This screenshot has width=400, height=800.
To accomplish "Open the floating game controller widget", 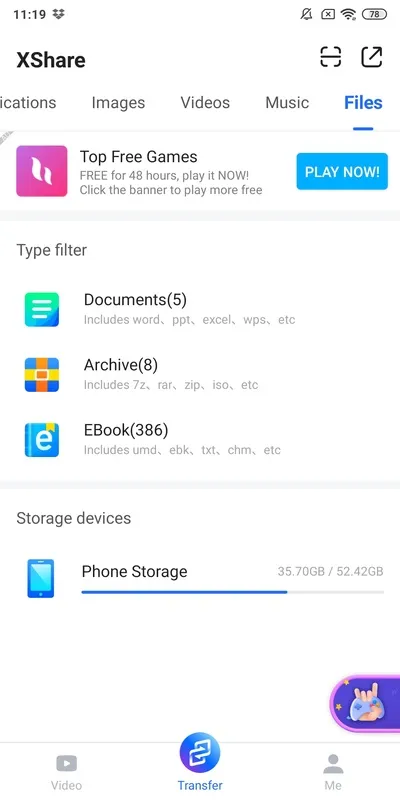I will pyautogui.click(x=365, y=705).
